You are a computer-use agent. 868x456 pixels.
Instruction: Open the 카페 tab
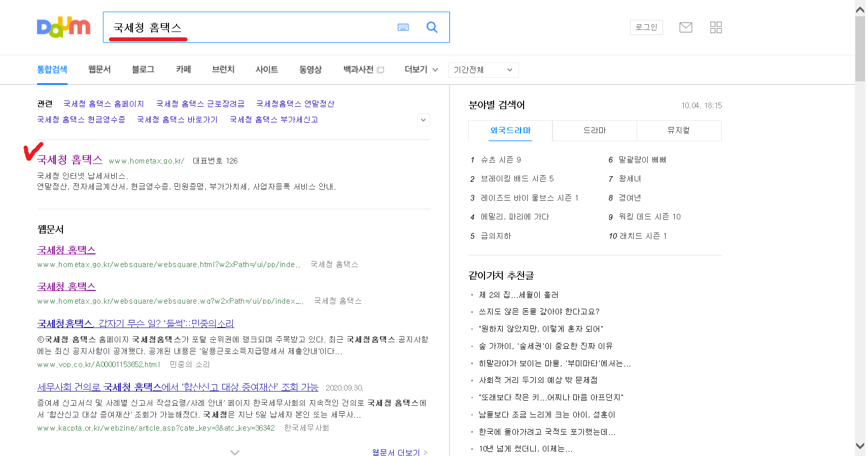tap(184, 70)
